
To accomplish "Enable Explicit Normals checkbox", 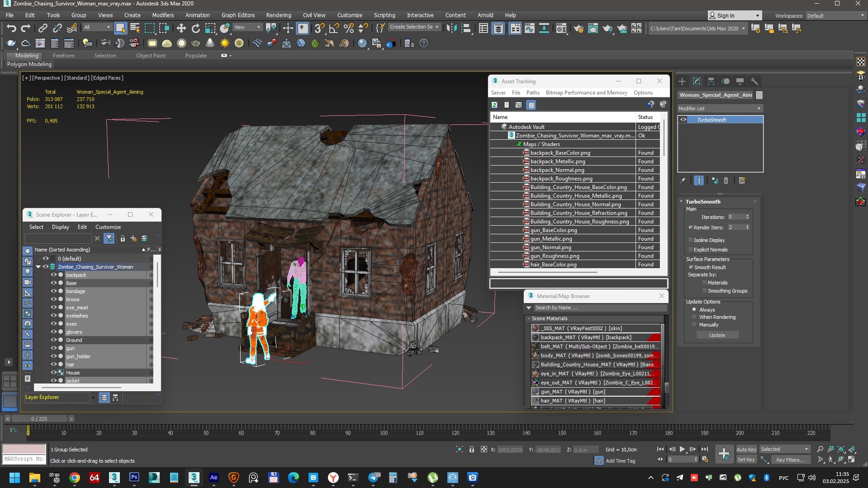I will (691, 250).
